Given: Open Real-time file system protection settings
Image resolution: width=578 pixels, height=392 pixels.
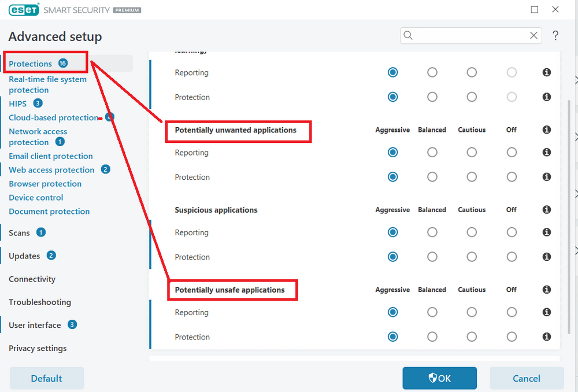Looking at the screenshot, I should click(x=47, y=84).
